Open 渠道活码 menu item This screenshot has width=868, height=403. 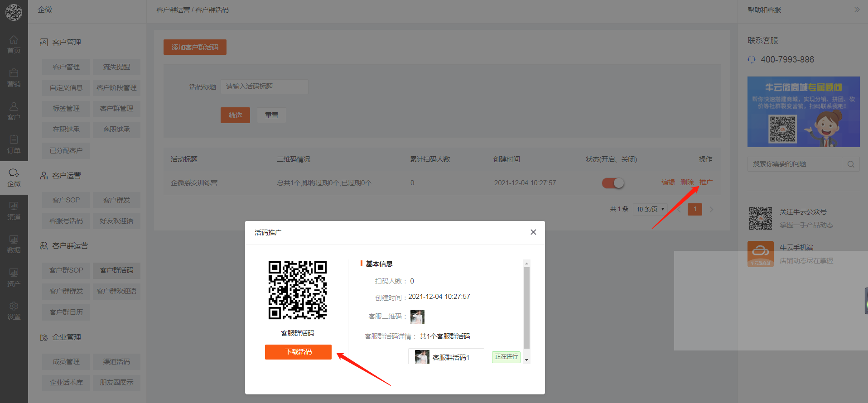(x=116, y=362)
